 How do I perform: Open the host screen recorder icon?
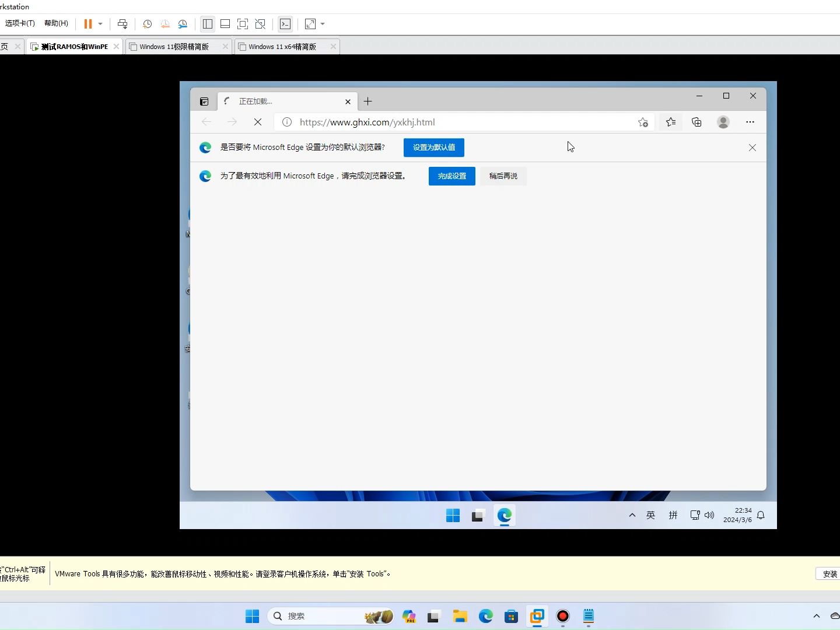point(563,616)
